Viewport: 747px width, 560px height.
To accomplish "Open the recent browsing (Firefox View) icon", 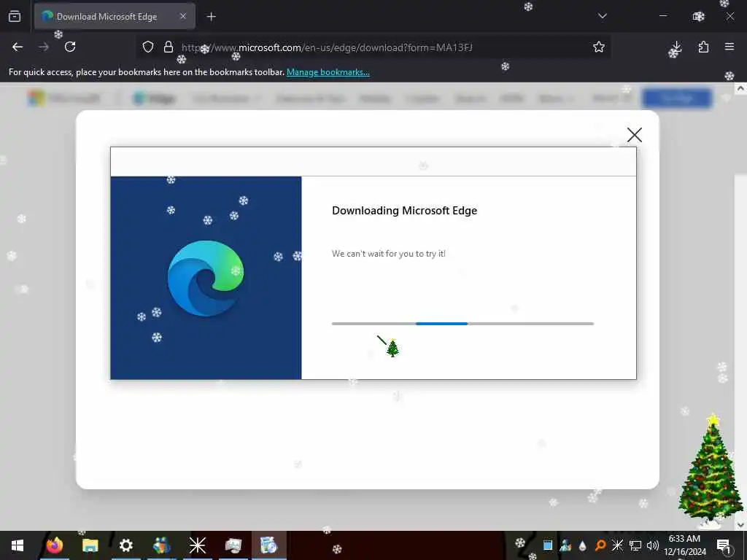I will coord(15,17).
